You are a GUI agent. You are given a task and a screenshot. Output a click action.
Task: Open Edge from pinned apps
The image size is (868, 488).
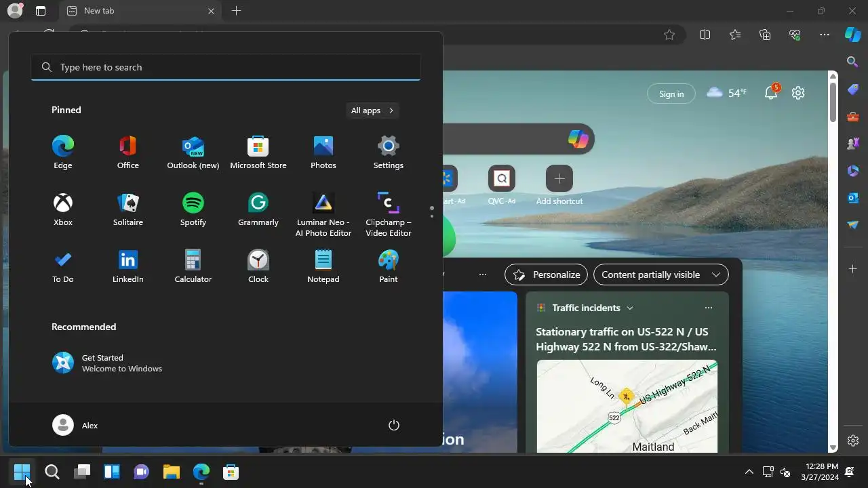pyautogui.click(x=63, y=152)
